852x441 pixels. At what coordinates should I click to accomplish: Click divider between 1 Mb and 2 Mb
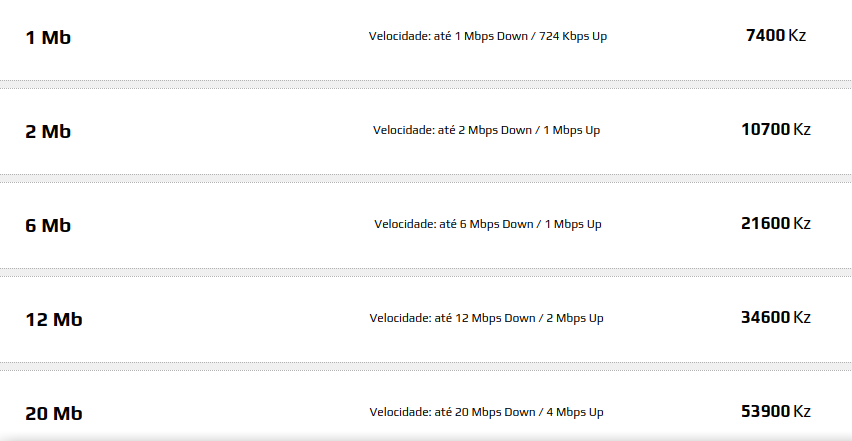tap(426, 84)
